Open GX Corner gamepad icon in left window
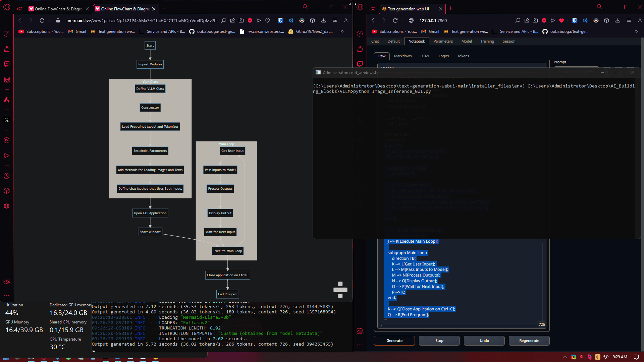The height and width of the screenshot is (362, 644). point(20,9)
